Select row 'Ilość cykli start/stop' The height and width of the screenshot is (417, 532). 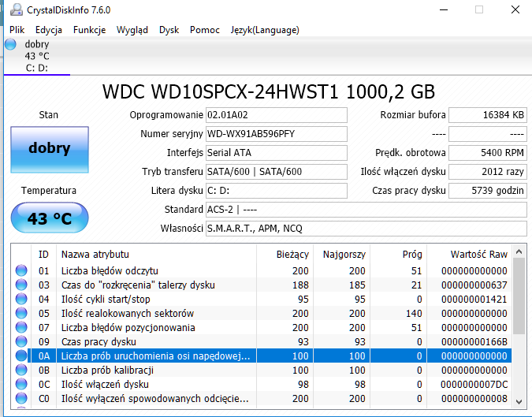(x=261, y=299)
